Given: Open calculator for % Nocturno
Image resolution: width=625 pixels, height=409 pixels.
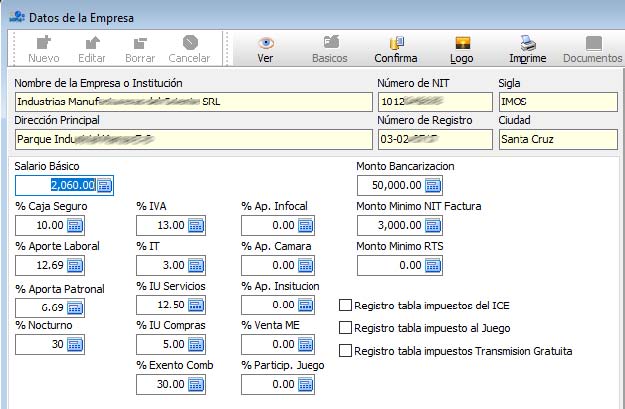Looking at the screenshot, I should pos(75,344).
